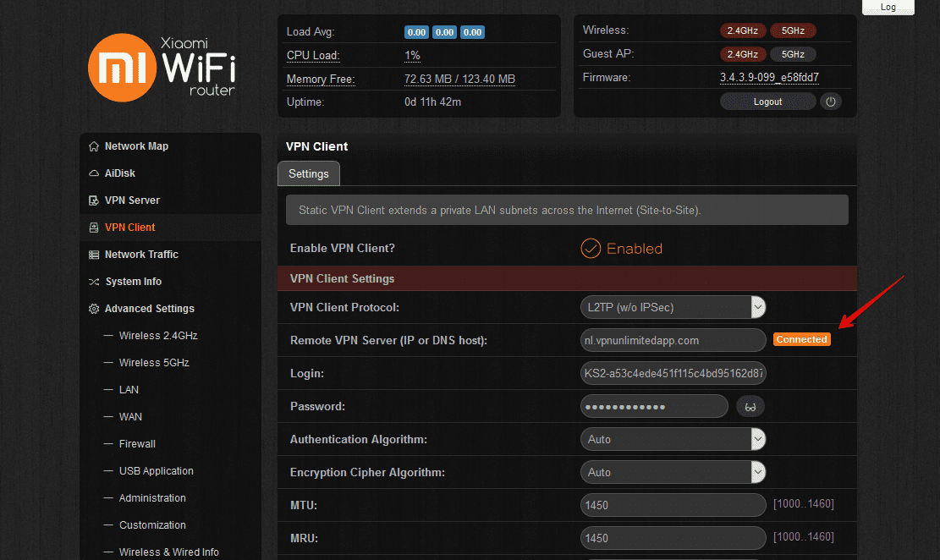This screenshot has width=940, height=560.
Task: Switch to the Settings tab
Action: pyautogui.click(x=308, y=173)
